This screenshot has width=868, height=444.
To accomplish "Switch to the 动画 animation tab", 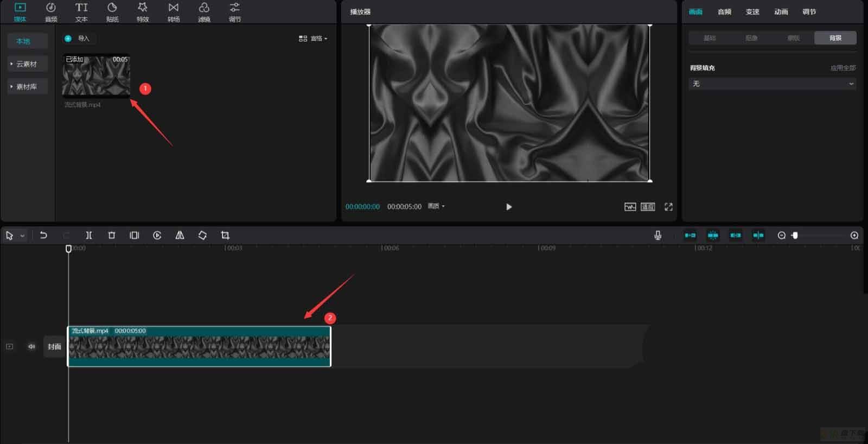I will tap(781, 12).
